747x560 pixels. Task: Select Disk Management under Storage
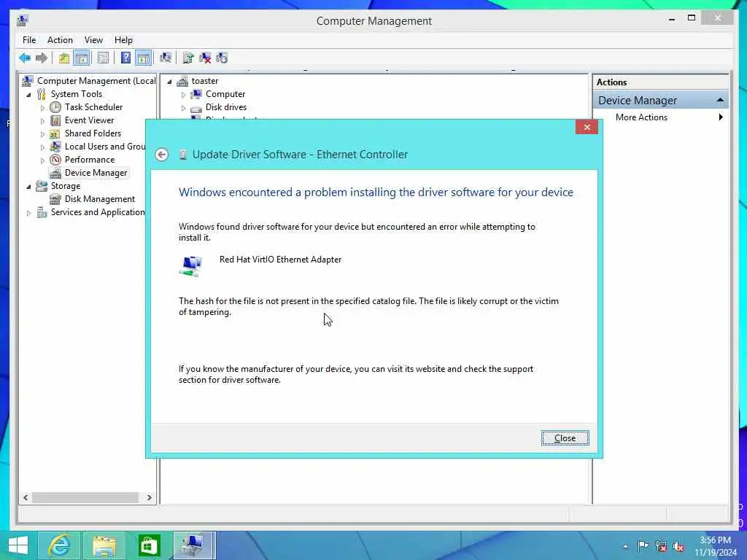click(x=99, y=199)
